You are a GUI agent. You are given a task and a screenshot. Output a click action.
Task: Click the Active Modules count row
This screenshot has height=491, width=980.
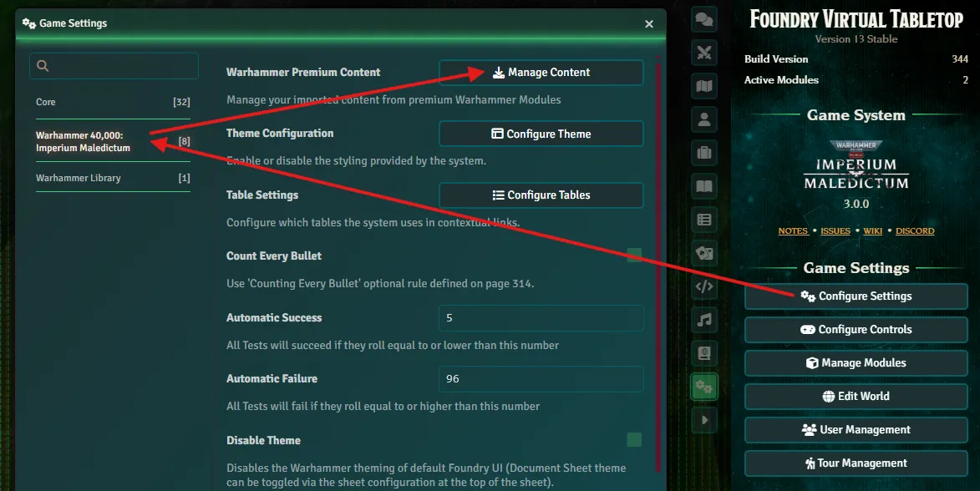[x=856, y=80]
